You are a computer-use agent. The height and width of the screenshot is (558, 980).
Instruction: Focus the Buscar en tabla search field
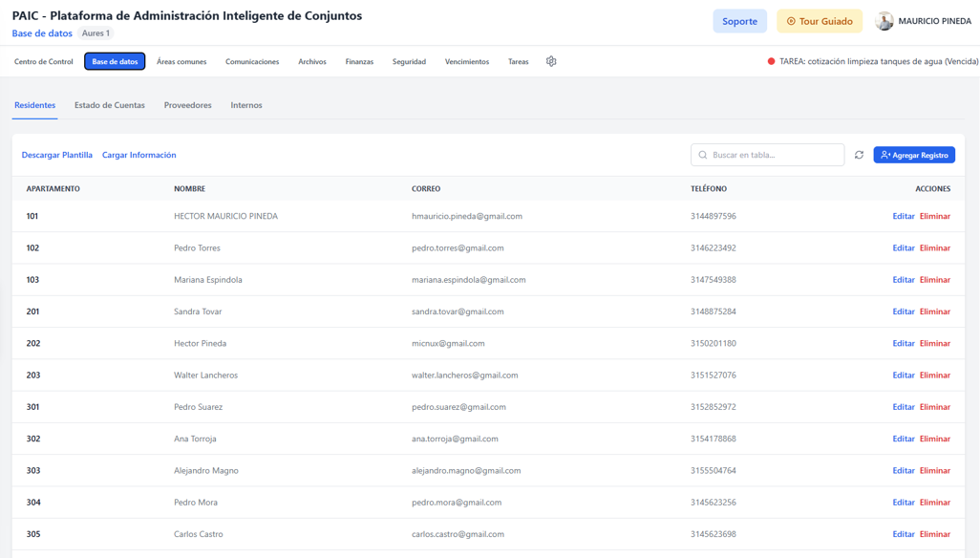click(767, 155)
